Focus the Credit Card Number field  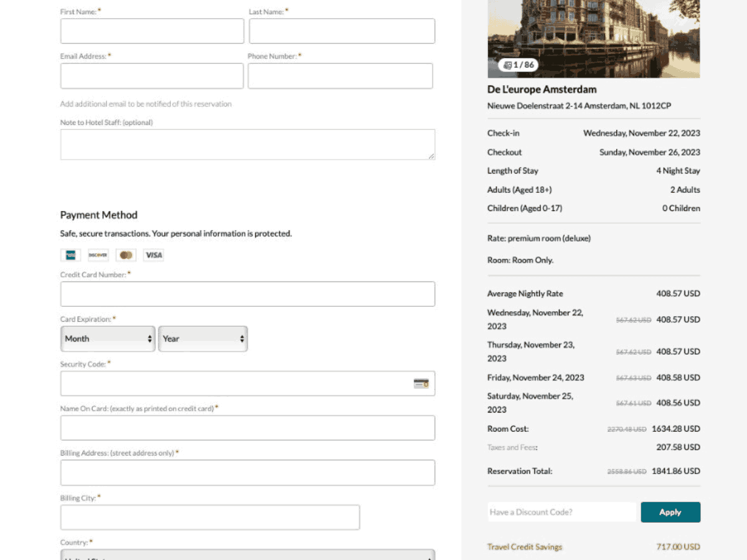[x=247, y=294]
